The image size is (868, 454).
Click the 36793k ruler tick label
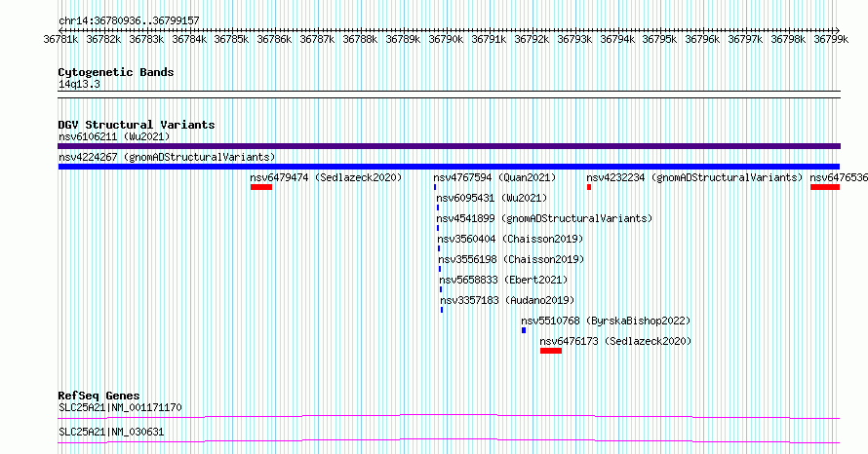tap(574, 39)
